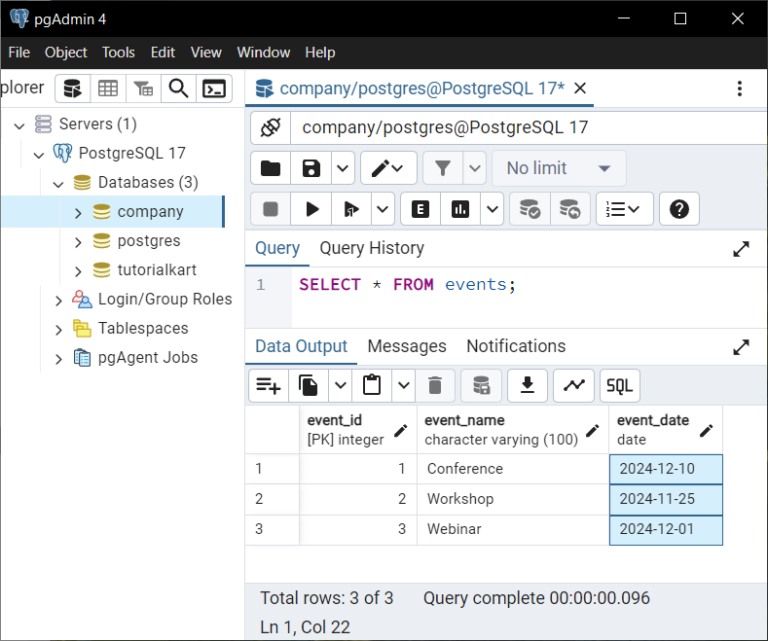Click the Explain Analyze chart icon

tap(460, 209)
